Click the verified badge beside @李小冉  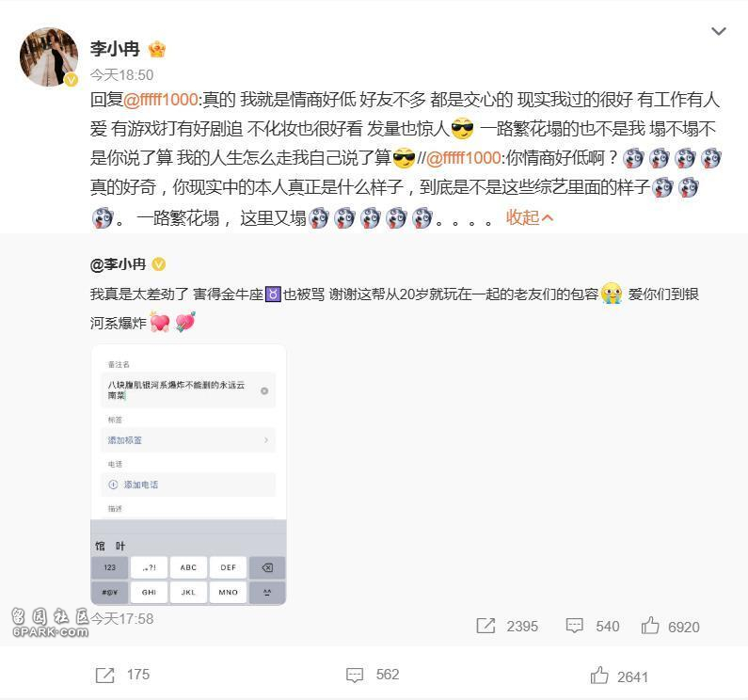159,264
